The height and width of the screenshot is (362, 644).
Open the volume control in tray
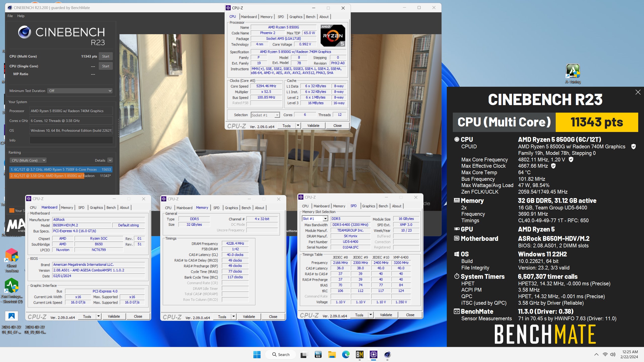(613, 354)
